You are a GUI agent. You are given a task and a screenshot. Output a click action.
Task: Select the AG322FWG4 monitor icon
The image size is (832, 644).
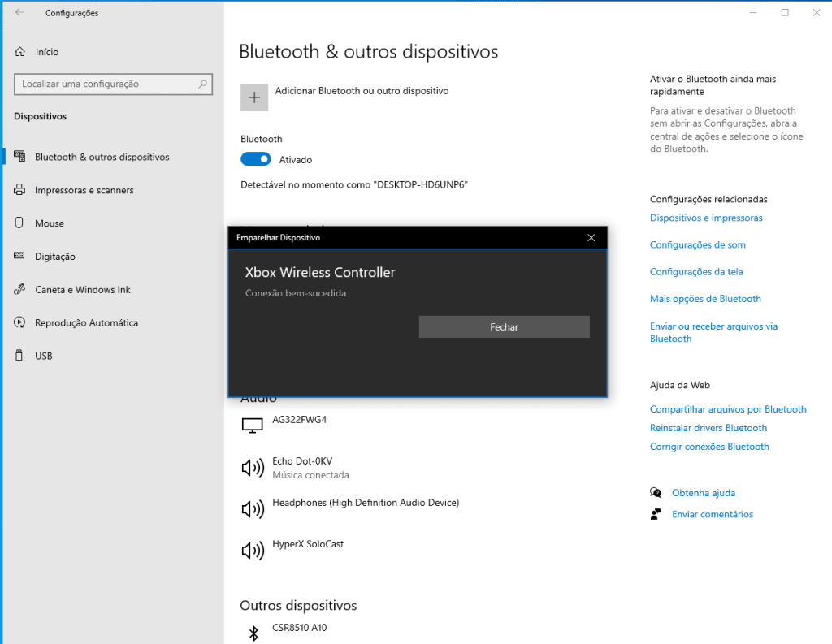click(253, 426)
